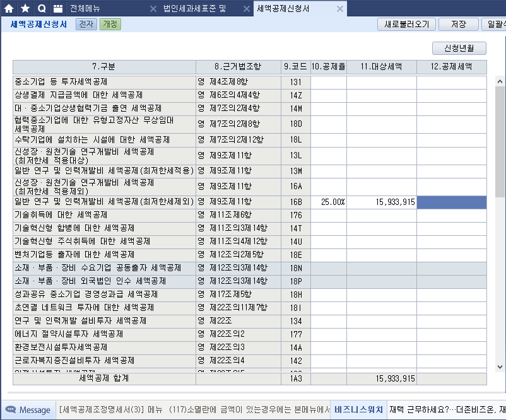The width and height of the screenshot is (506, 420).
Task: Select row 초연결 네트워크 투자에 대한 세액공제
Action: [x=249, y=308]
